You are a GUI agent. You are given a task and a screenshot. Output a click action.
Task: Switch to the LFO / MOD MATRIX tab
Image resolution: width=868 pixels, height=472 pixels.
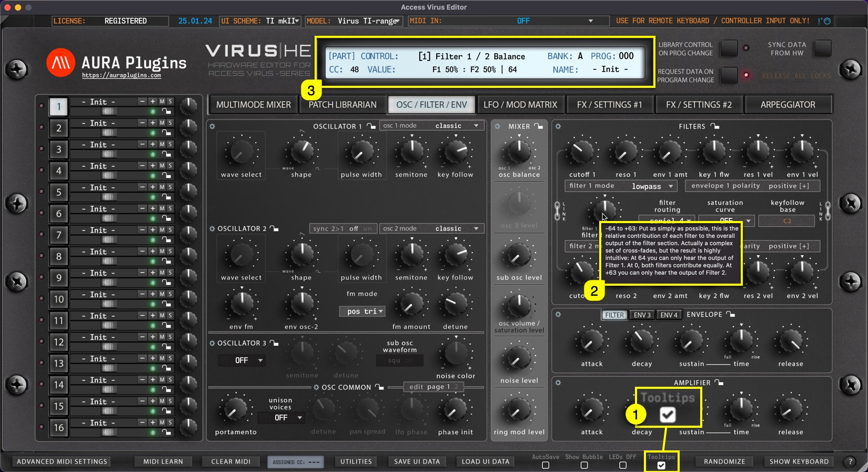tap(520, 105)
